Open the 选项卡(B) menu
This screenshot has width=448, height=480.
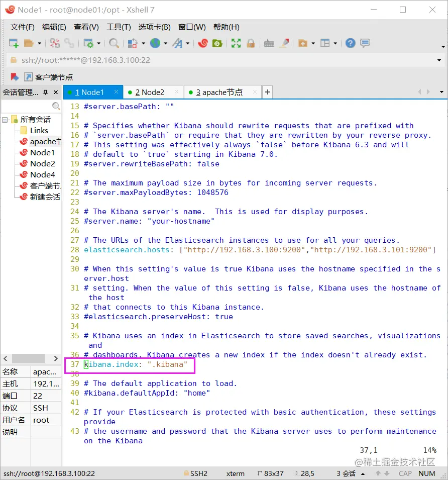click(154, 27)
